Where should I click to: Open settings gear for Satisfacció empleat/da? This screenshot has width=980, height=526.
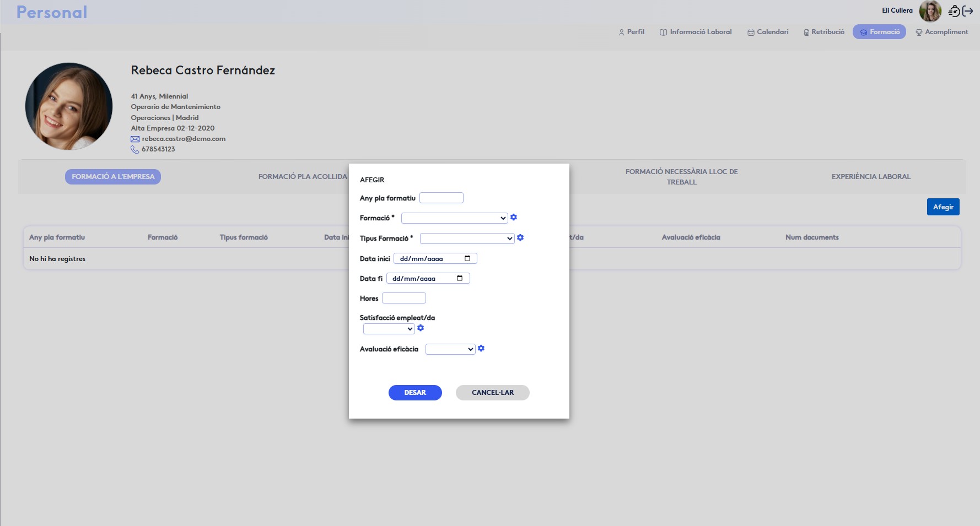[421, 328]
